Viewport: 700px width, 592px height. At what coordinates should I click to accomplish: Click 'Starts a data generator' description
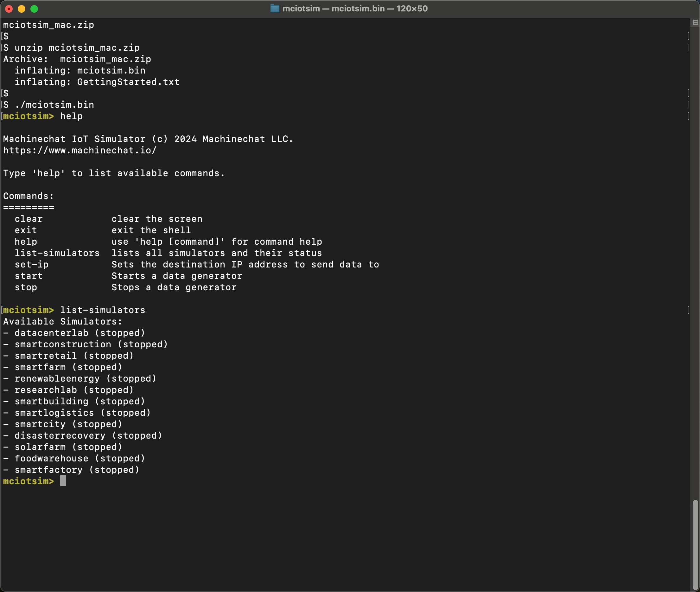(x=177, y=276)
